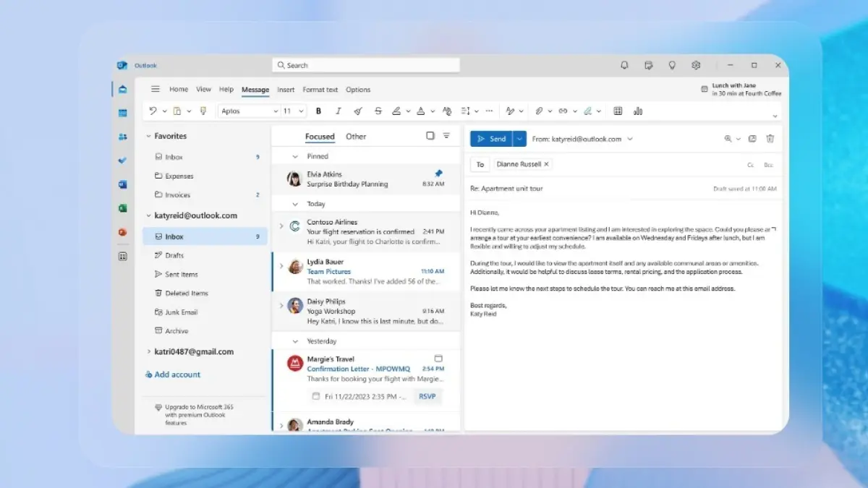The image size is (868, 488).
Task: Toggle the select-all messages checkbox
Action: pyautogui.click(x=430, y=136)
